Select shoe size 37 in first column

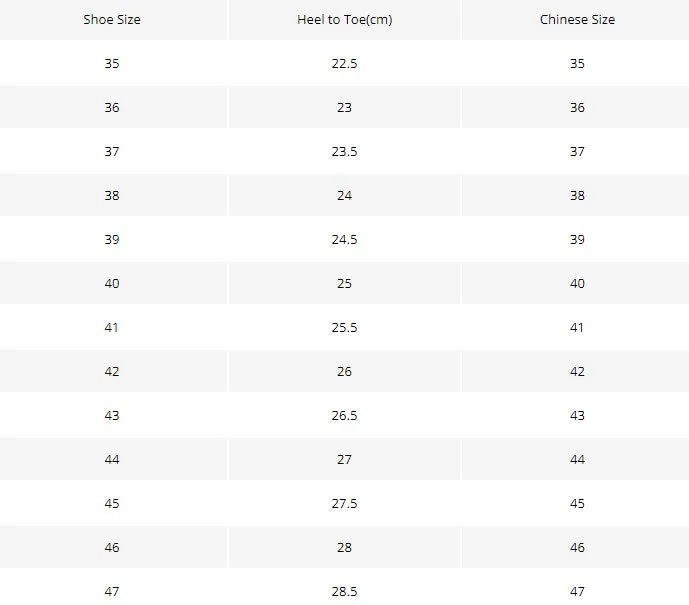point(112,151)
